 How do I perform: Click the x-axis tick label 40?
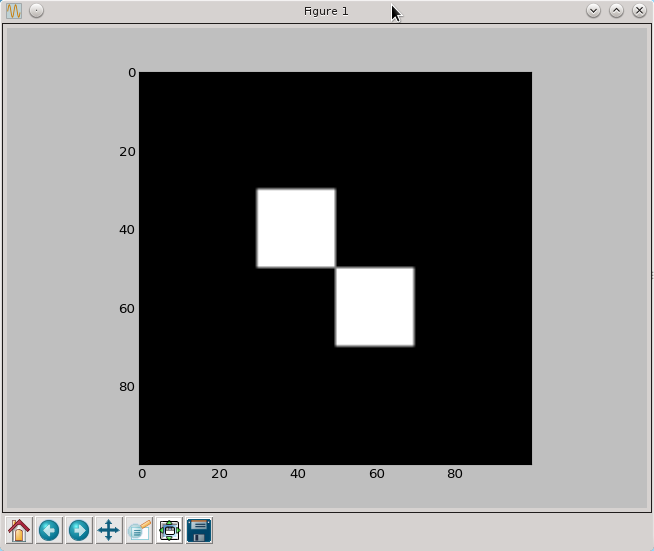click(297, 474)
